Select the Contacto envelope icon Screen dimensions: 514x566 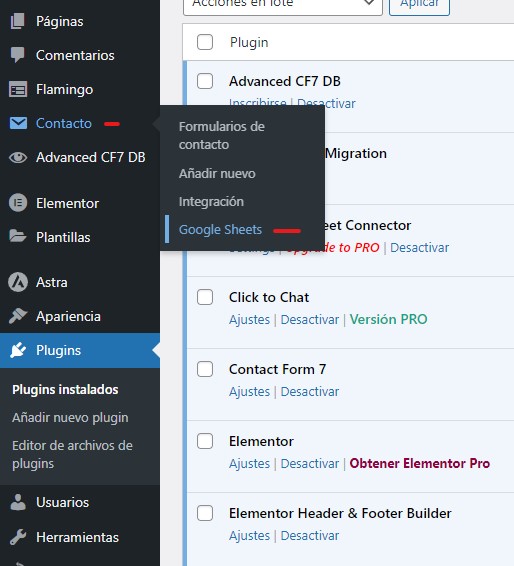click(x=18, y=123)
